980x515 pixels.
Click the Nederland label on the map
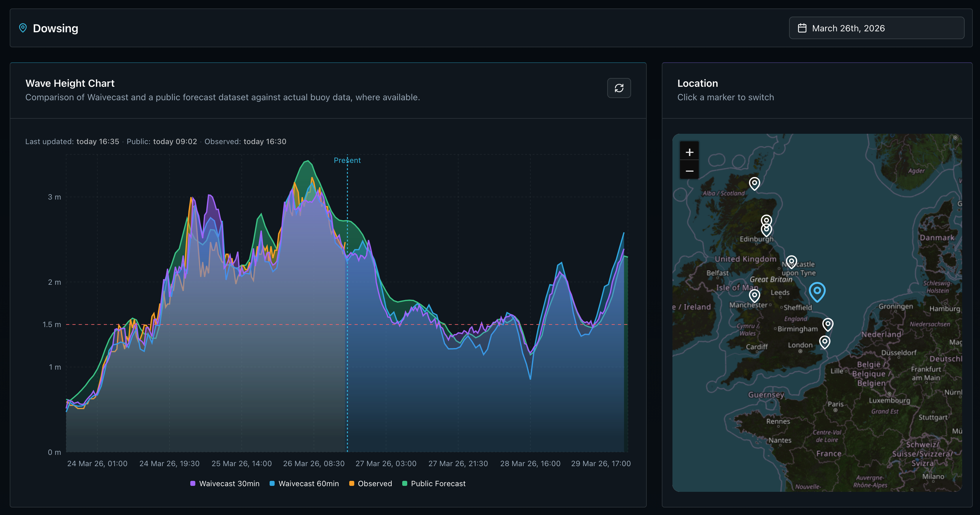(881, 335)
